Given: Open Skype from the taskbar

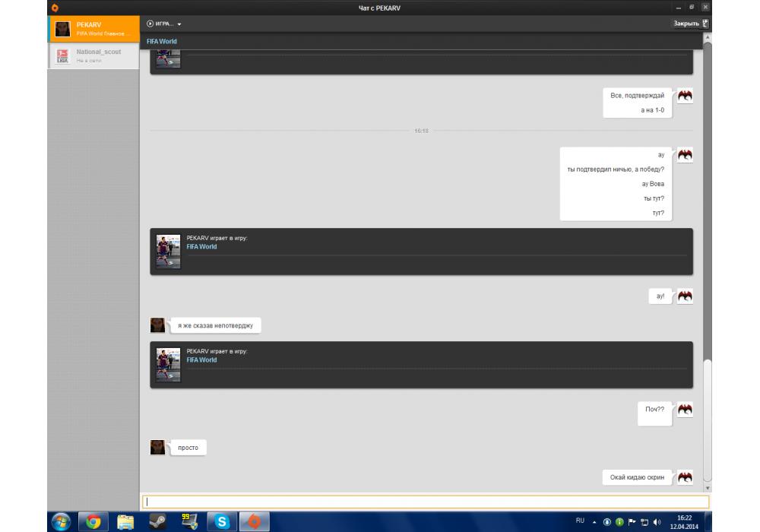Looking at the screenshot, I should [222, 521].
